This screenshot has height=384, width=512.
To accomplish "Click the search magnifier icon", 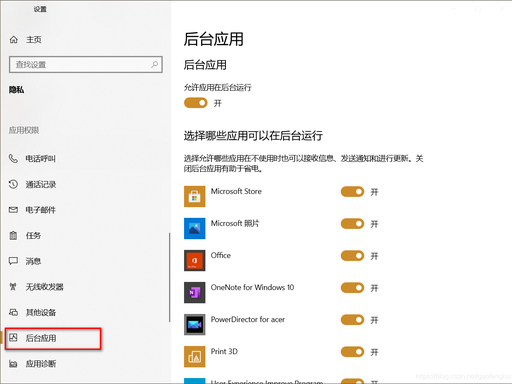I will [x=154, y=64].
